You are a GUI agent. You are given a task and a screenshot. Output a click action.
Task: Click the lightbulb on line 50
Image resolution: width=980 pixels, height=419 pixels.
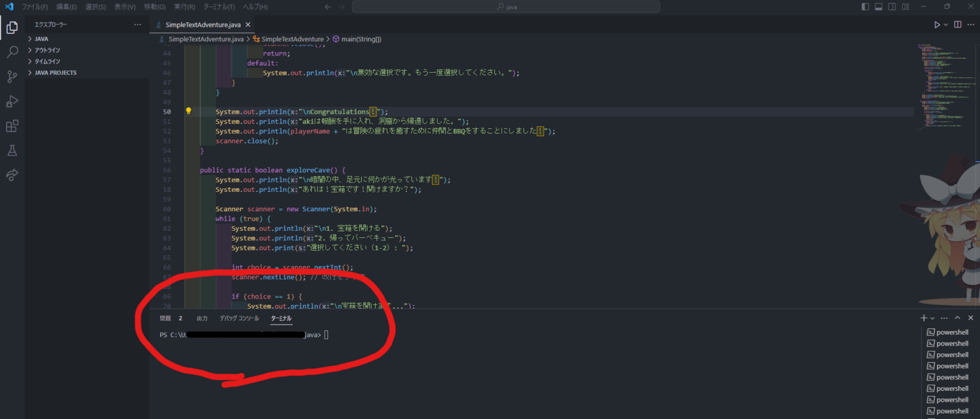click(188, 111)
